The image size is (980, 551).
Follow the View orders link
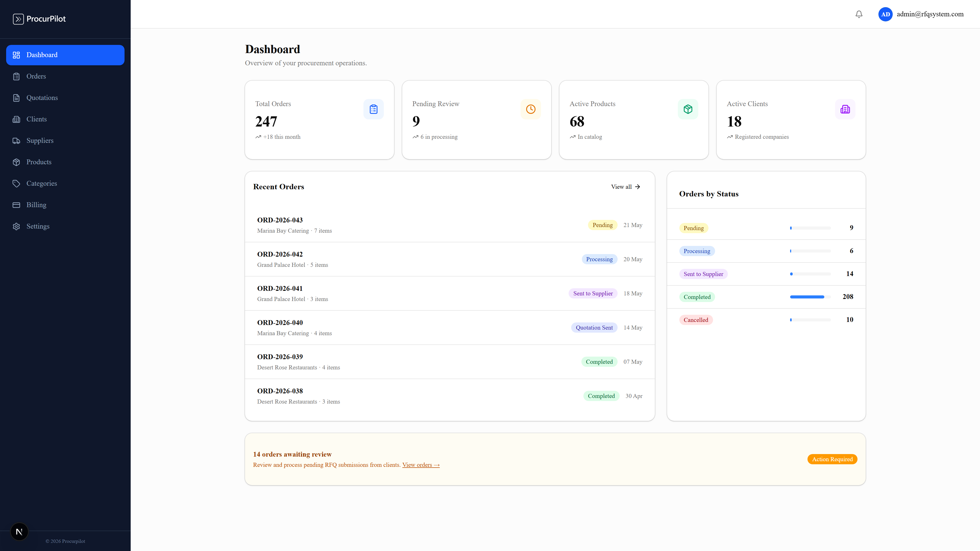tap(421, 465)
